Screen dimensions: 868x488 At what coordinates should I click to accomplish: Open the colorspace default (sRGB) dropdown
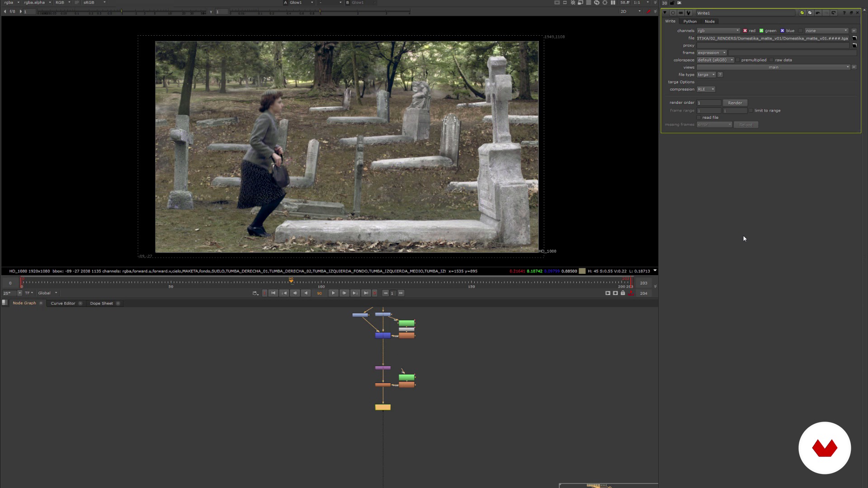(715, 60)
